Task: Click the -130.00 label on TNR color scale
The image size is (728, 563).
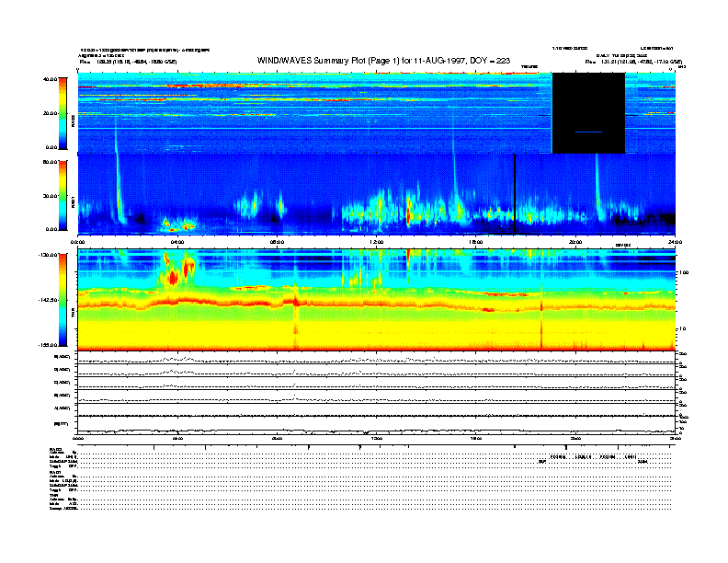Action: pos(48,255)
